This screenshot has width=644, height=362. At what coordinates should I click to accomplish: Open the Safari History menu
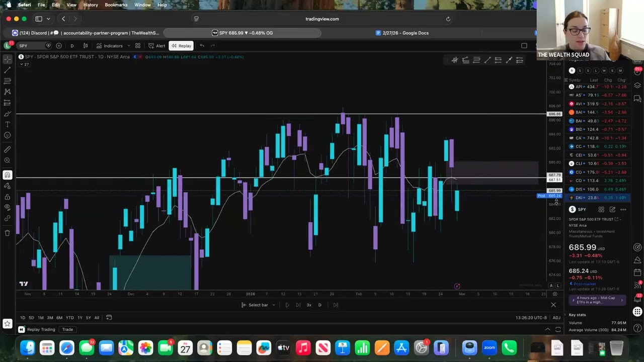(91, 5)
